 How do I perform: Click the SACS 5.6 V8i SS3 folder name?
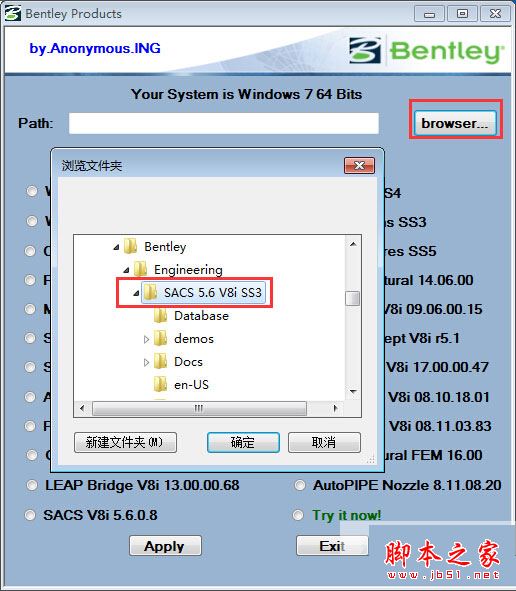(x=213, y=293)
